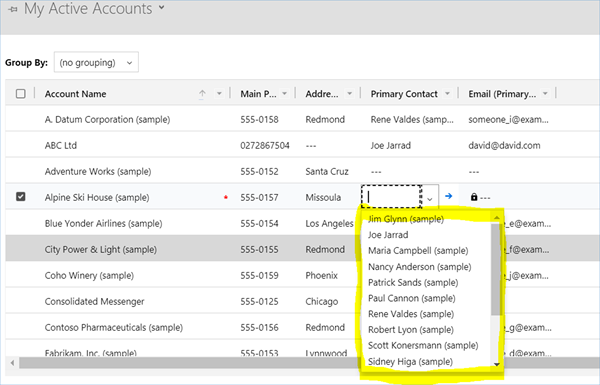The height and width of the screenshot is (385, 600).
Task: Select Jim Glynn (sample) from the list
Action: (406, 219)
